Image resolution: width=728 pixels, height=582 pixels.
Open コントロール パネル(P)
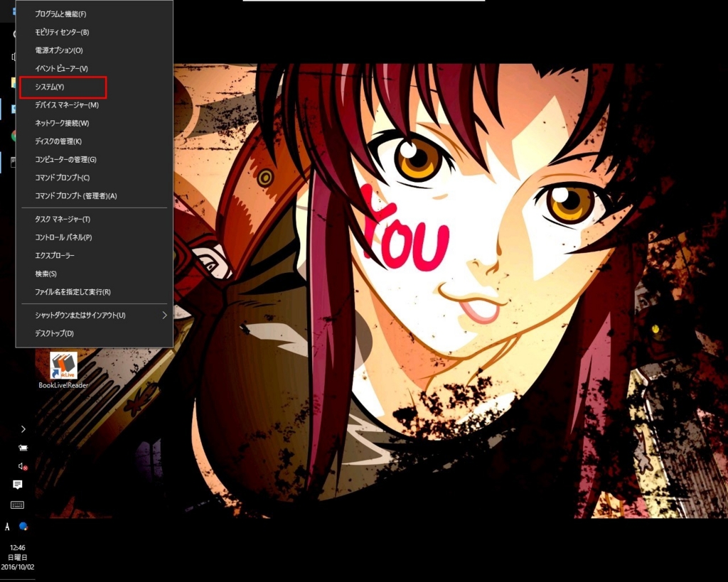pyautogui.click(x=95, y=237)
